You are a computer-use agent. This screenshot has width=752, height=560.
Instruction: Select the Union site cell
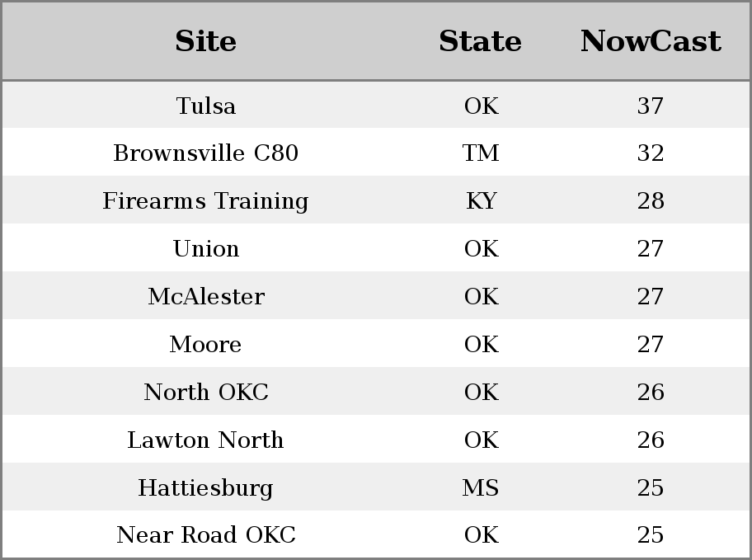206,248
